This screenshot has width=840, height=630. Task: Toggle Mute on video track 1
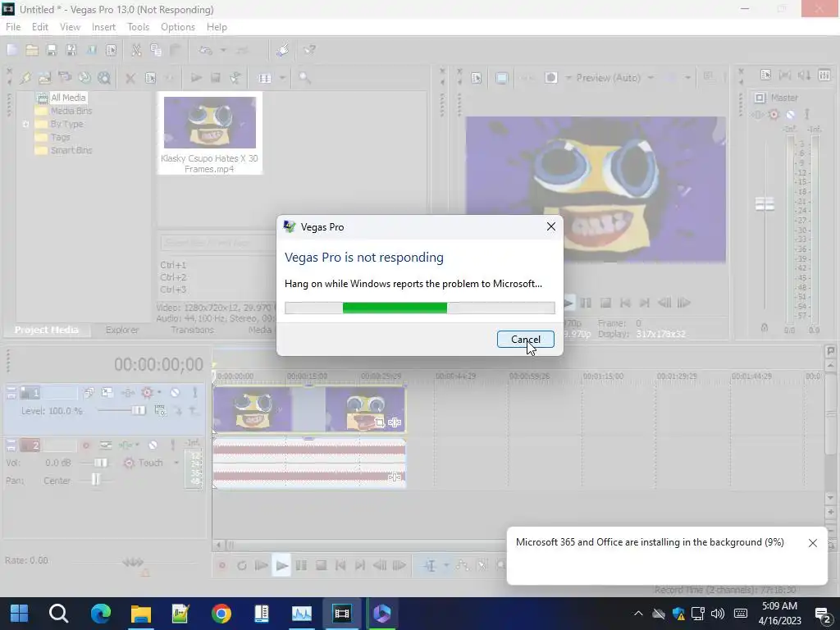point(176,393)
